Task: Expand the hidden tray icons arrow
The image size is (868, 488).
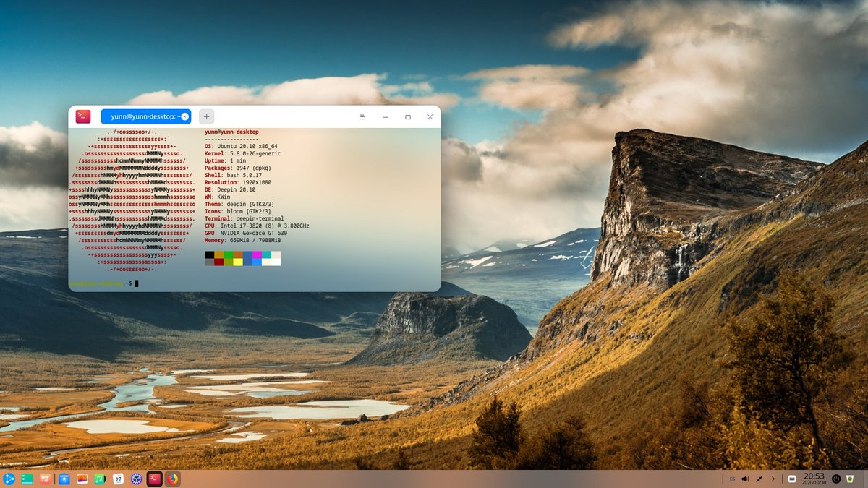Action: click(x=773, y=479)
